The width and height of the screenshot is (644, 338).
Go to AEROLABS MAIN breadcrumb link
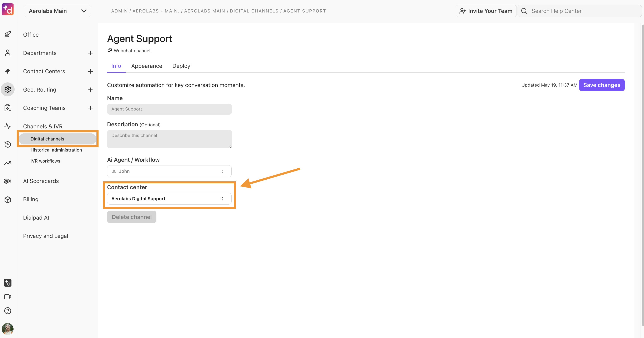click(x=205, y=11)
